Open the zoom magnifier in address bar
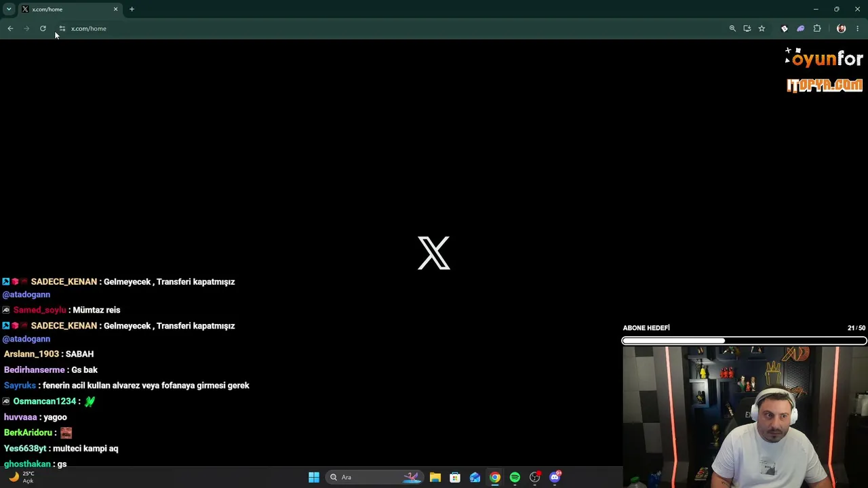868x488 pixels. click(x=732, y=28)
